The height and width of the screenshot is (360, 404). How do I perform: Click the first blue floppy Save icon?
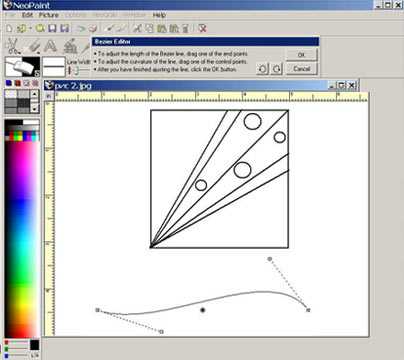[x=52, y=28]
